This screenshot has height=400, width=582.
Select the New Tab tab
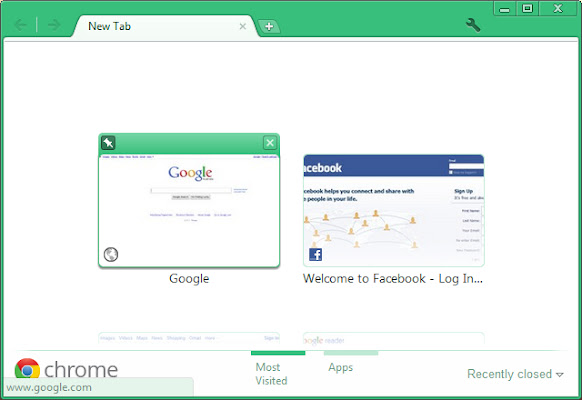[165, 26]
